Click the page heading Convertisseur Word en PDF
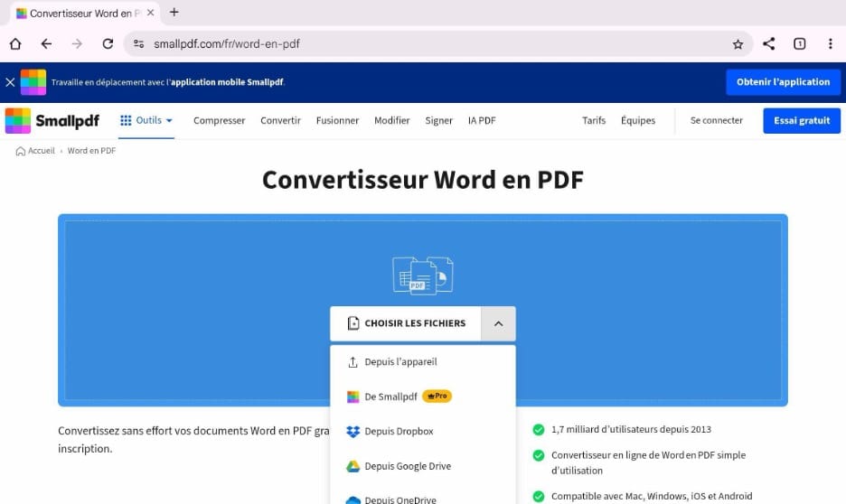Image resolution: width=846 pixels, height=504 pixels. [x=423, y=180]
